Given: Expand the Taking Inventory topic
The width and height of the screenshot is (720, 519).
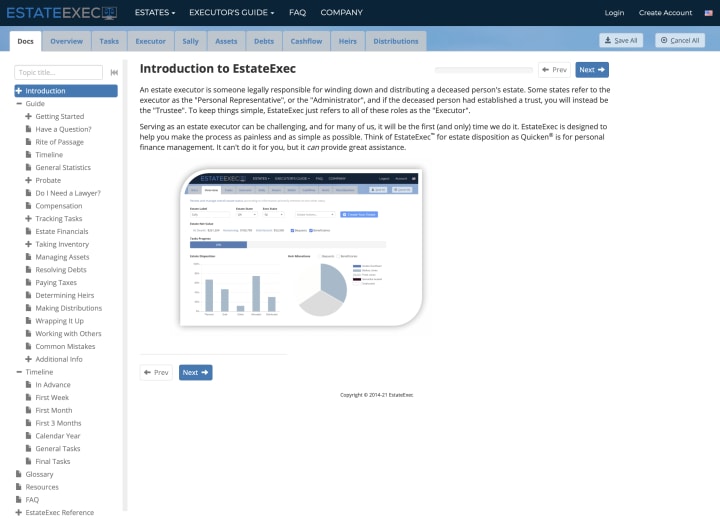Looking at the screenshot, I should pos(28,244).
